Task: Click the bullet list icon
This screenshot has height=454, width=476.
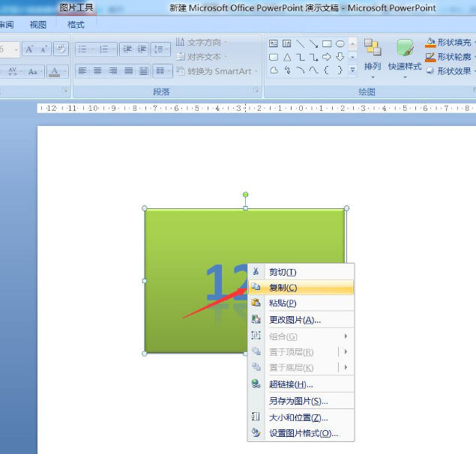Action: point(83,49)
